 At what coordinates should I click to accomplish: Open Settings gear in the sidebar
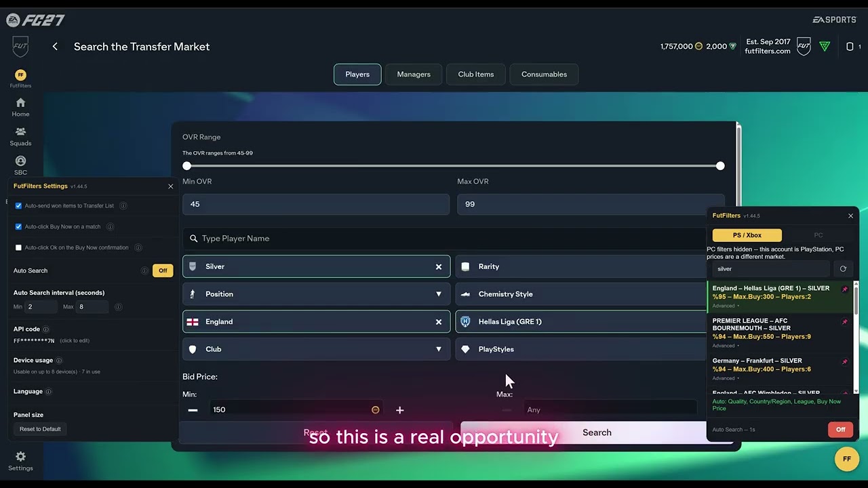pyautogui.click(x=20, y=461)
